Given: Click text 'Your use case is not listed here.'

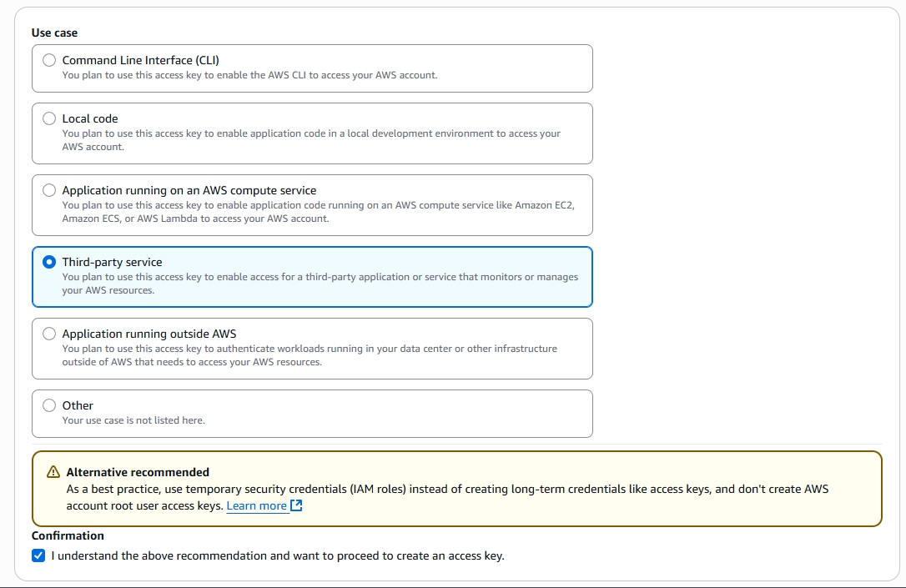Looking at the screenshot, I should coord(133,420).
